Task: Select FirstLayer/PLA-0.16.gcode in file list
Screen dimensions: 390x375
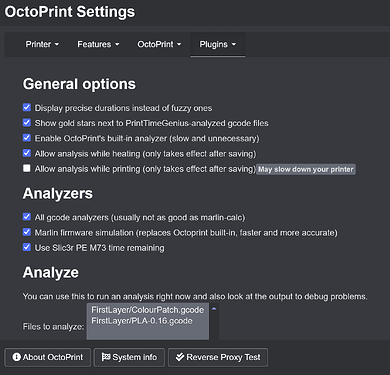Action: tap(142, 321)
